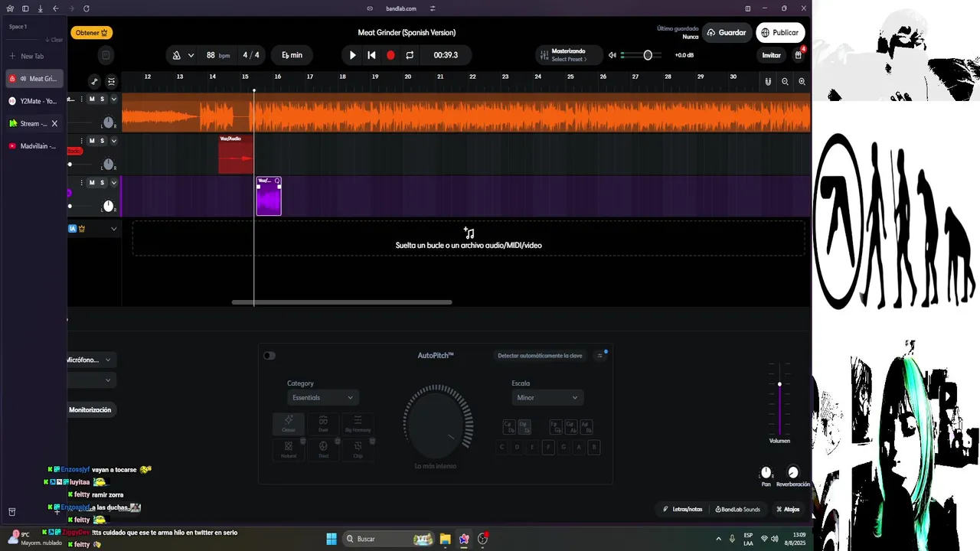Select the Classic AutoPitch preset
This screenshot has width=980, height=551.
[x=289, y=424]
